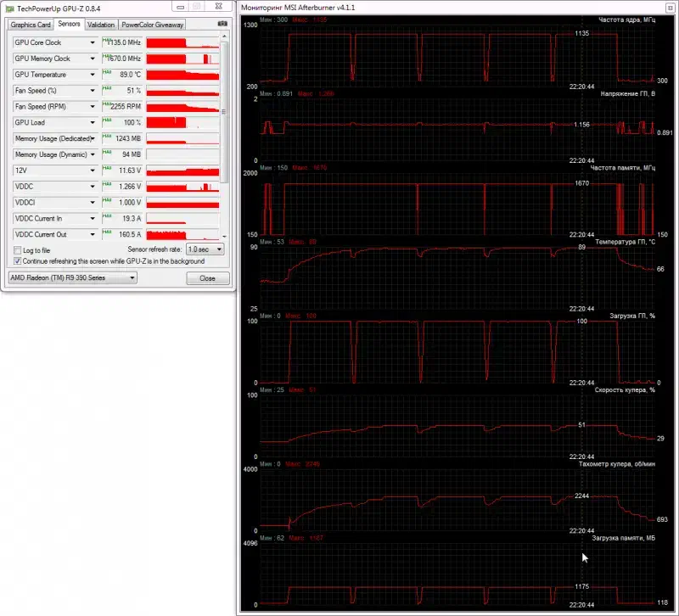Open the Validation tab

point(101,25)
